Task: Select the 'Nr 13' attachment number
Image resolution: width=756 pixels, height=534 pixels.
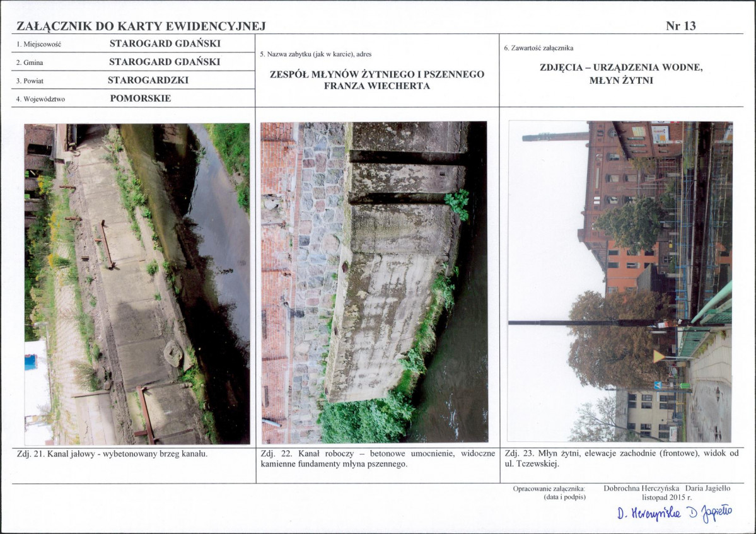Action: 680,26
